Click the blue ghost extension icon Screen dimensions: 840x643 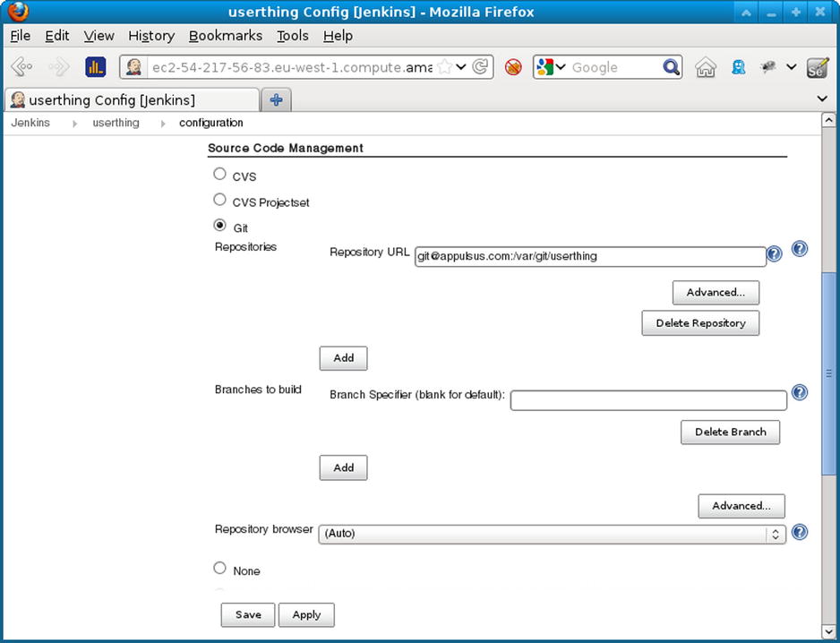739,67
